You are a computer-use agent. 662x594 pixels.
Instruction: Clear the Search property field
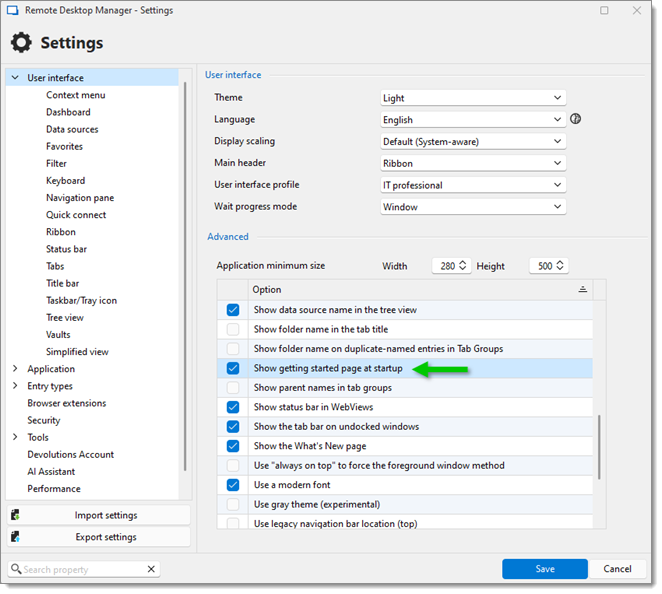click(151, 569)
